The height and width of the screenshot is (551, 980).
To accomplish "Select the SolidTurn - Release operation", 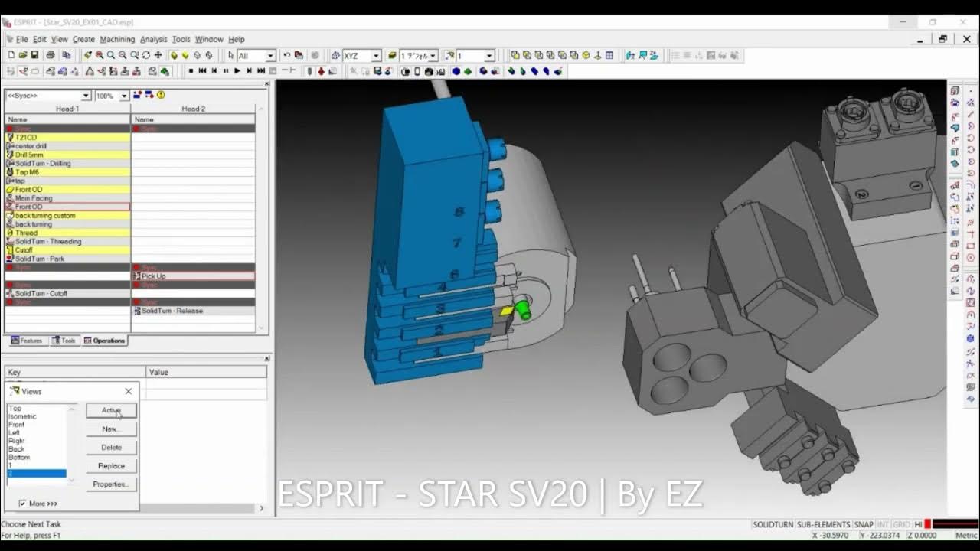I will 193,311.
